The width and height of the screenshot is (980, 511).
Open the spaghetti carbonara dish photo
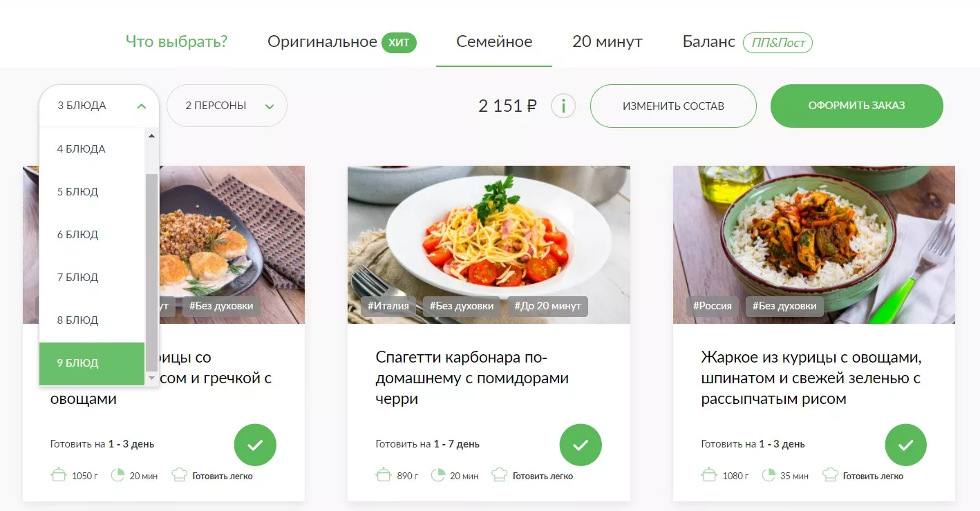489,244
